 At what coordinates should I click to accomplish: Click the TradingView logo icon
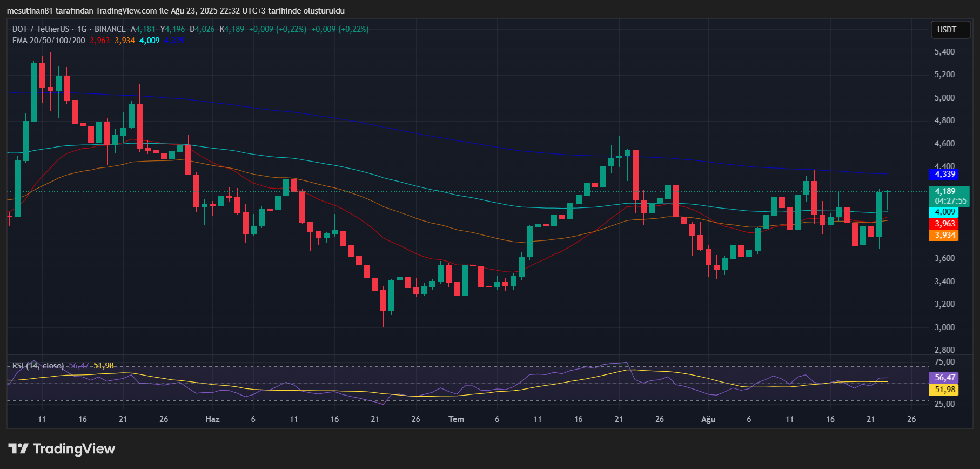point(18,448)
